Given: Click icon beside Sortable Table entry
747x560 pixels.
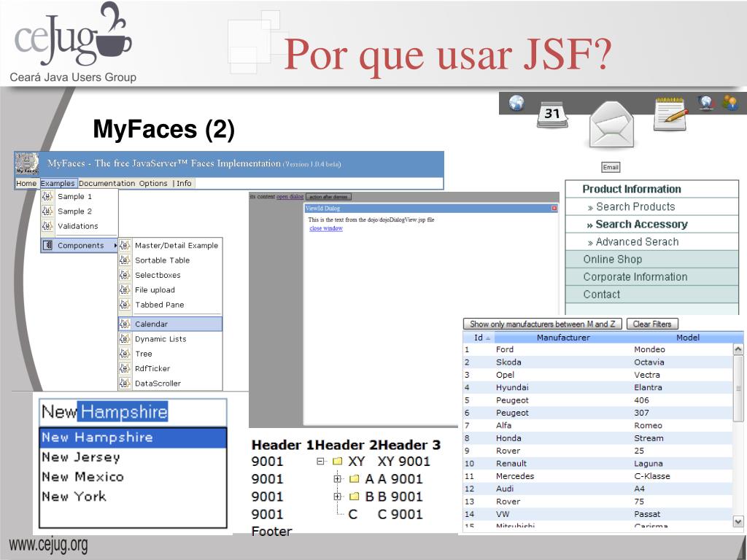Looking at the screenshot, I should (125, 260).
